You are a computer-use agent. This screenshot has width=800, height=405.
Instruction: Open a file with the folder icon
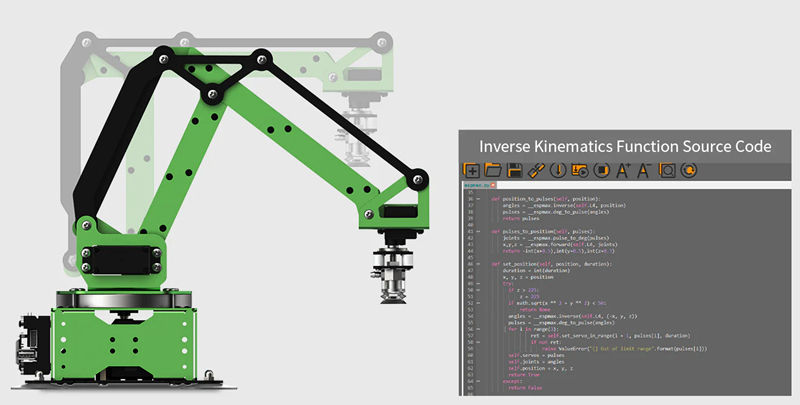pos(493,171)
